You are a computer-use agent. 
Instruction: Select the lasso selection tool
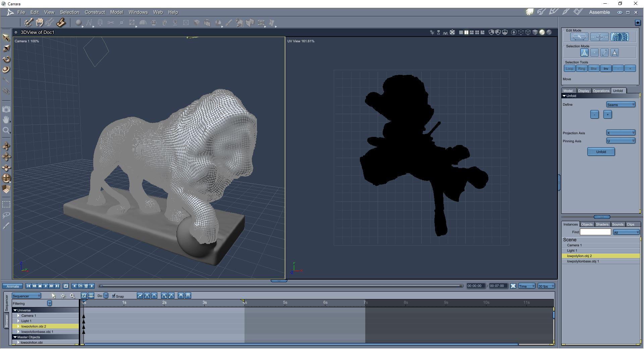pyautogui.click(x=6, y=215)
